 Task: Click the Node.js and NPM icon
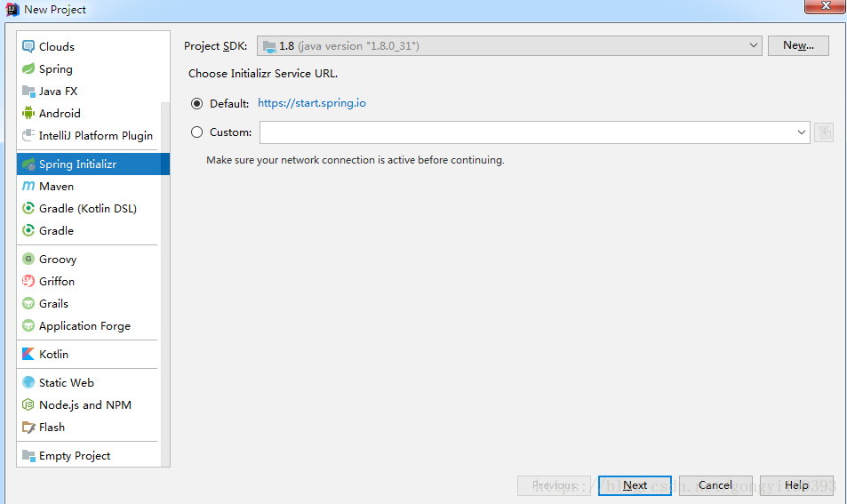tap(28, 404)
